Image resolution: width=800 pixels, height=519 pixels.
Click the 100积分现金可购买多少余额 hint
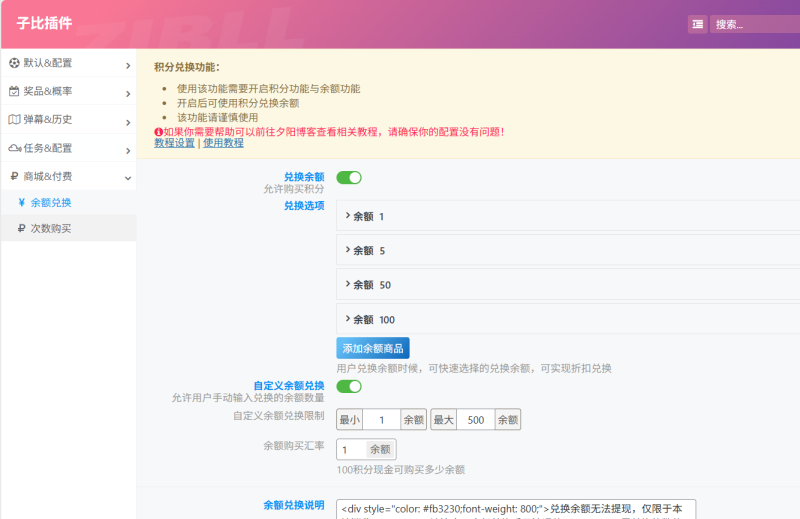[401, 469]
